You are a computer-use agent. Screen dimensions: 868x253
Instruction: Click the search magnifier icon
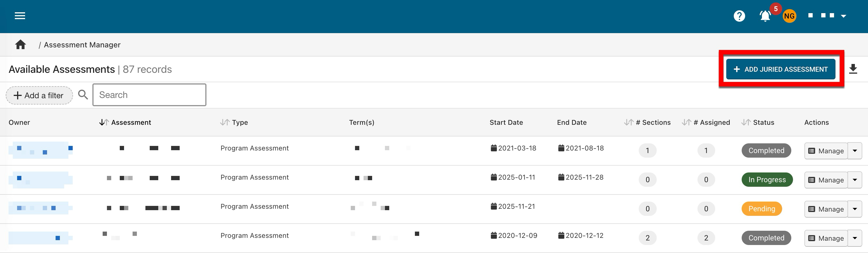(x=83, y=95)
